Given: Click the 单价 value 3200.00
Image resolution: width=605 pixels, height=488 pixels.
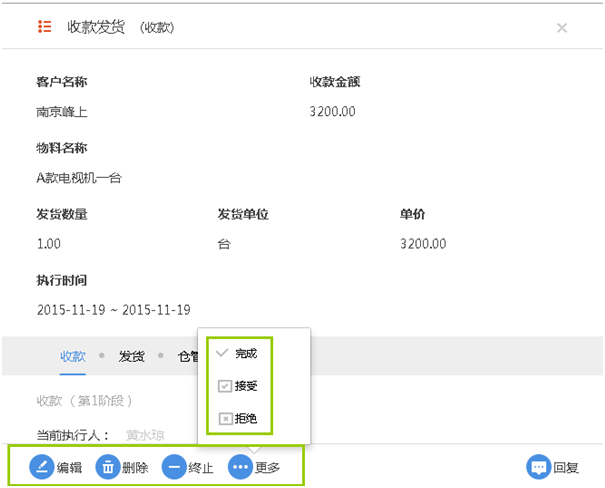Looking at the screenshot, I should pyautogui.click(x=423, y=244).
